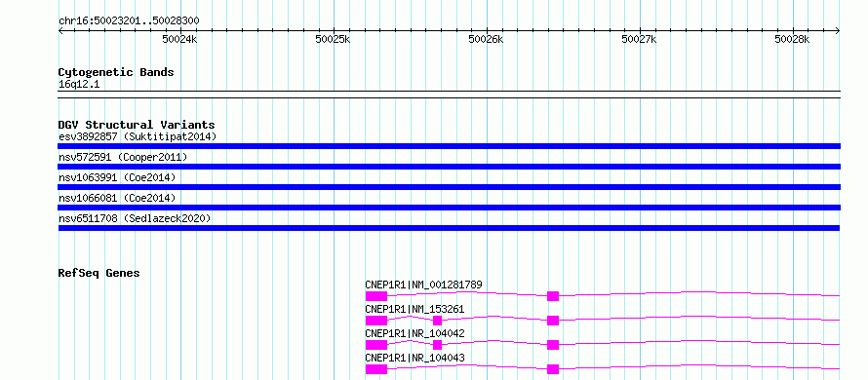
Task: Select the second exon of NR_104043
Action: click(552, 369)
